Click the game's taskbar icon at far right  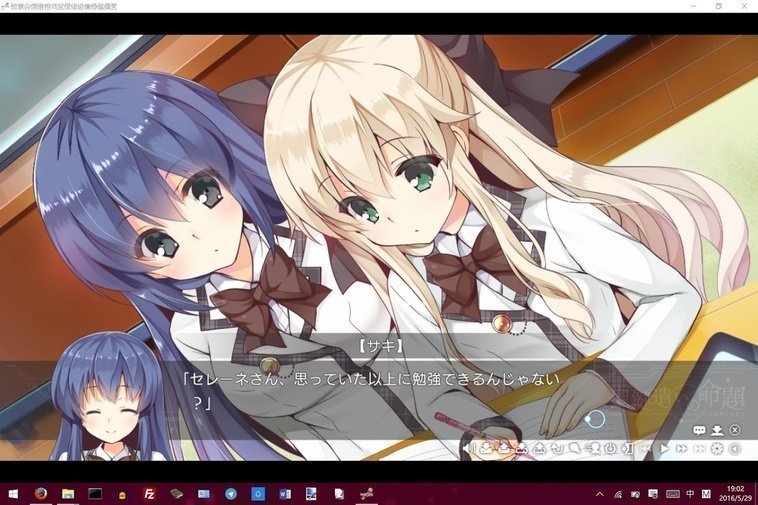pyautogui.click(x=367, y=494)
